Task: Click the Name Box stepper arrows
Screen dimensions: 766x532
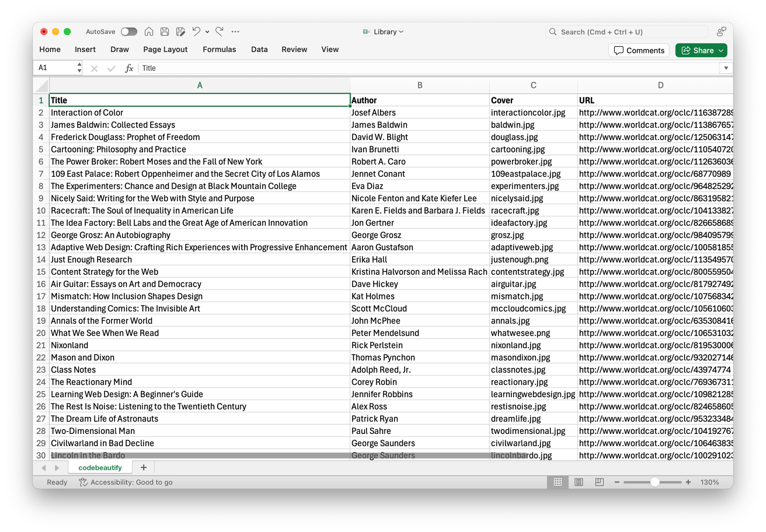Action: click(x=79, y=68)
